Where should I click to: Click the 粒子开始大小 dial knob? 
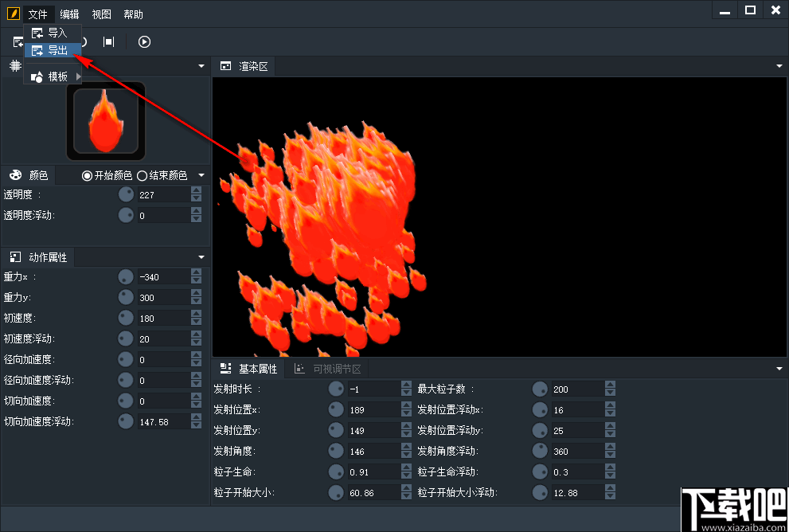pos(336,492)
